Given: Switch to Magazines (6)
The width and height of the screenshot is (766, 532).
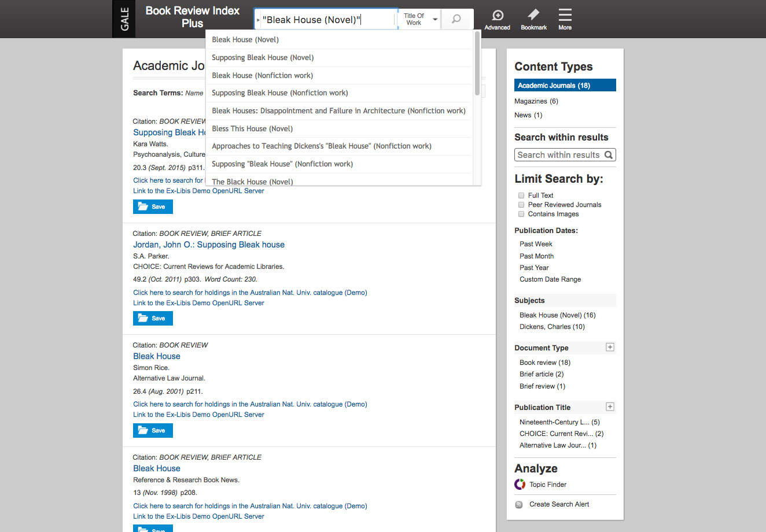Looking at the screenshot, I should [x=536, y=101].
